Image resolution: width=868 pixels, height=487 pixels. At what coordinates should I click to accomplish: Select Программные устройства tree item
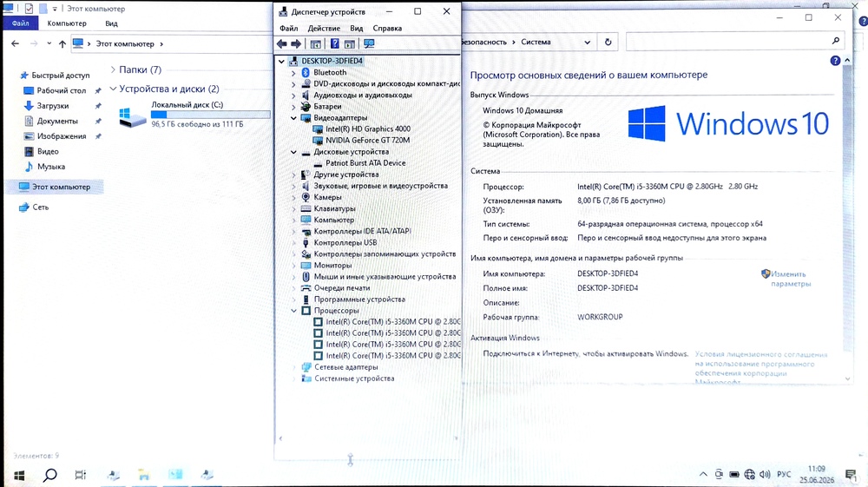point(359,299)
